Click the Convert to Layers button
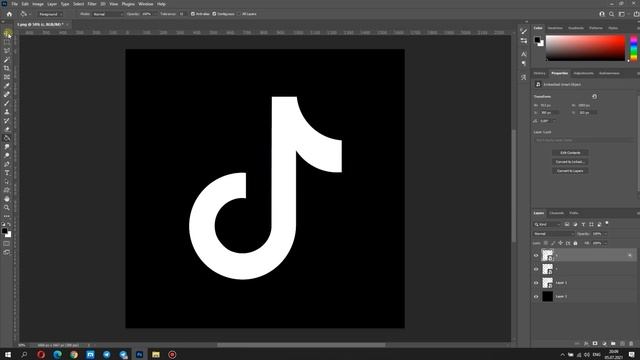640x360 pixels. point(570,171)
